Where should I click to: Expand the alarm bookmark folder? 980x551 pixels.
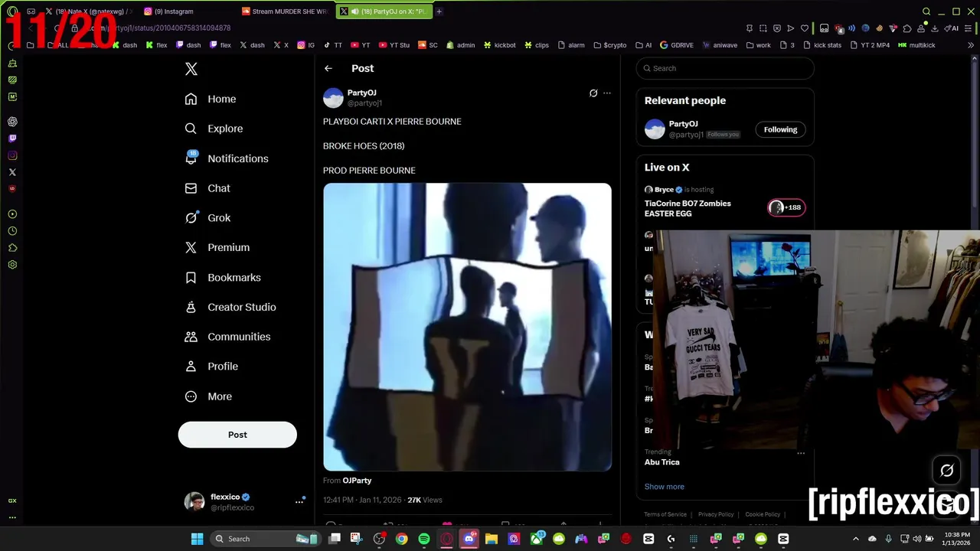pyautogui.click(x=570, y=45)
